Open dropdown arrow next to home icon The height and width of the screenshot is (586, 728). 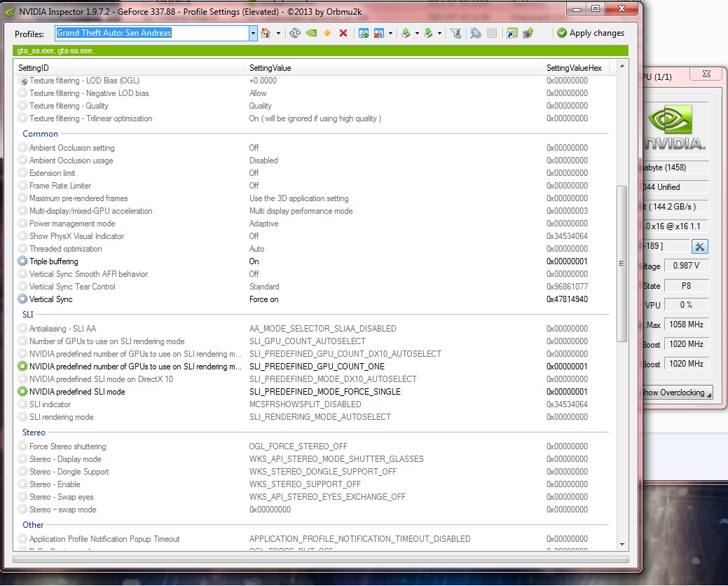(x=278, y=34)
